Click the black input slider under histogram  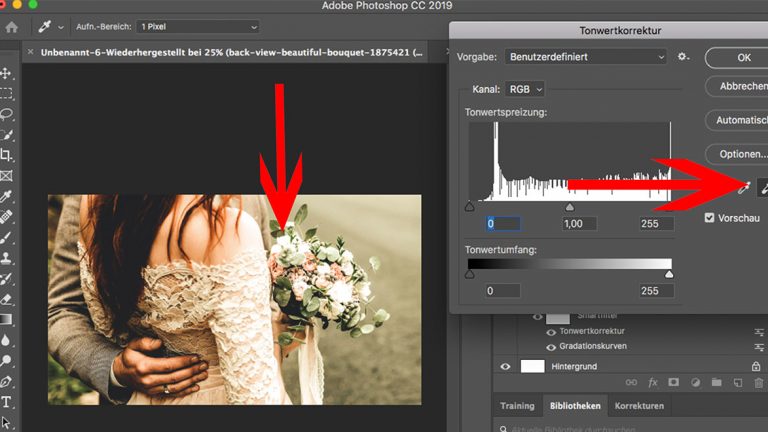pos(469,207)
